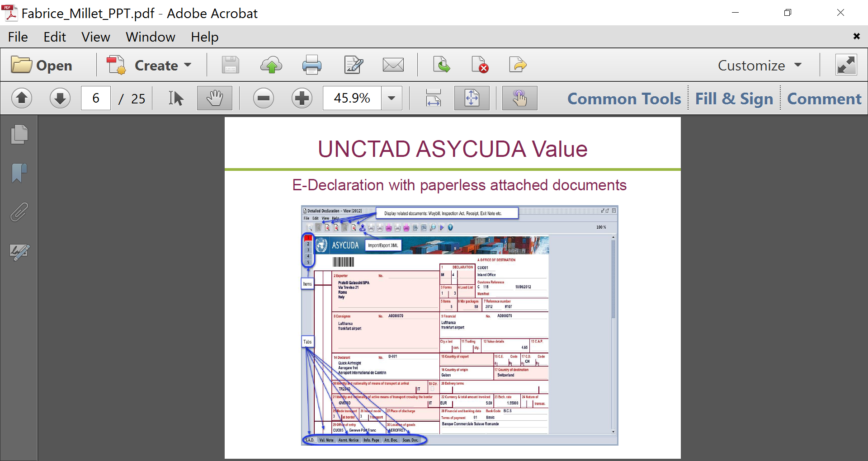This screenshot has width=868, height=461.
Task: Expand the Create dropdown arrow
Action: coord(188,65)
